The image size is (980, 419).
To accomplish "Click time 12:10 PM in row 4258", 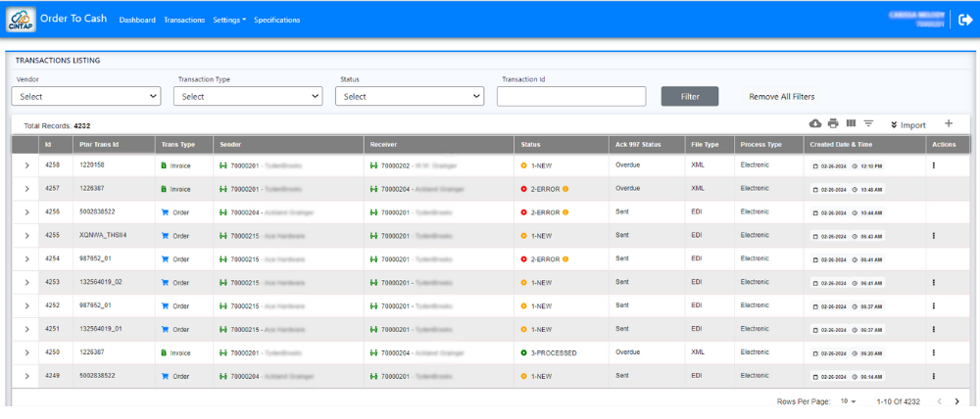I will point(869,166).
